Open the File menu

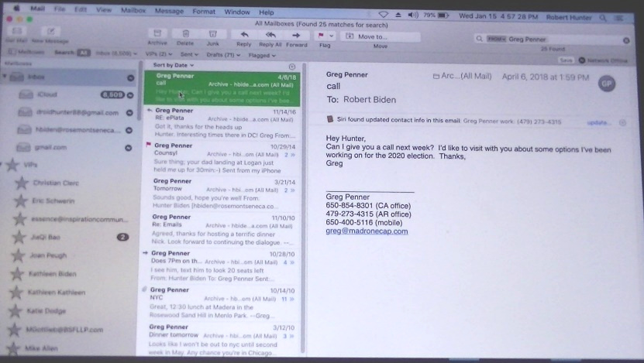click(60, 9)
